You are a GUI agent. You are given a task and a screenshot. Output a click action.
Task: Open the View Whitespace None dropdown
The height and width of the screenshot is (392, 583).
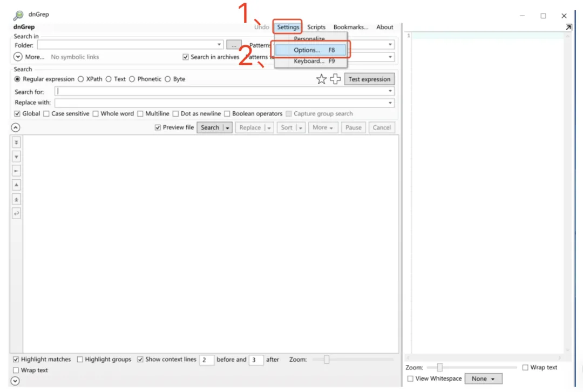483,379
